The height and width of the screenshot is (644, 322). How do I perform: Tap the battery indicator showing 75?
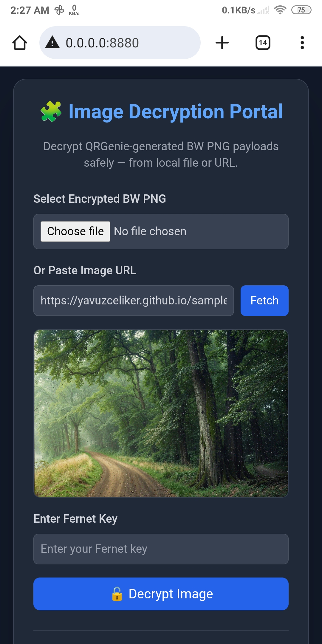[x=301, y=10]
